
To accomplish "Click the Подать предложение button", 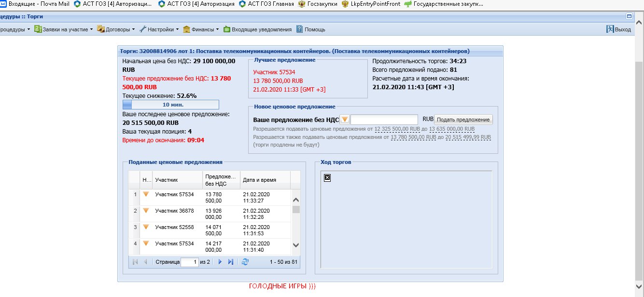I will 463,120.
